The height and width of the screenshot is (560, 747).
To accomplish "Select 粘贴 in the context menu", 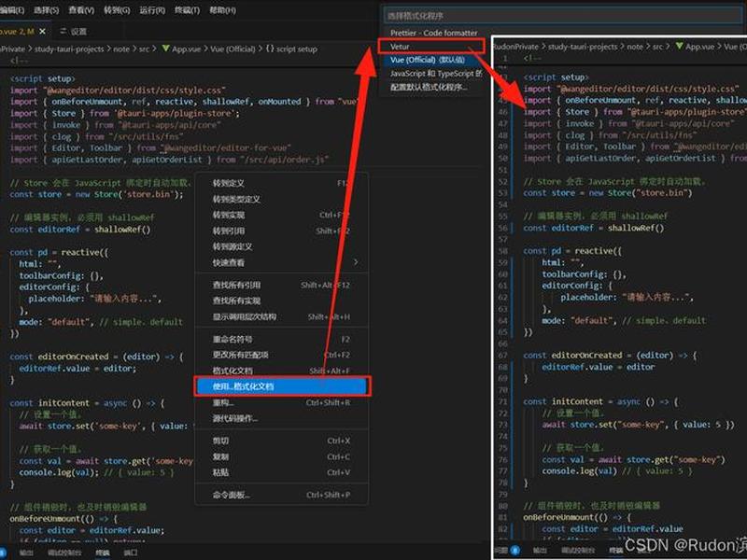I will tap(282, 472).
